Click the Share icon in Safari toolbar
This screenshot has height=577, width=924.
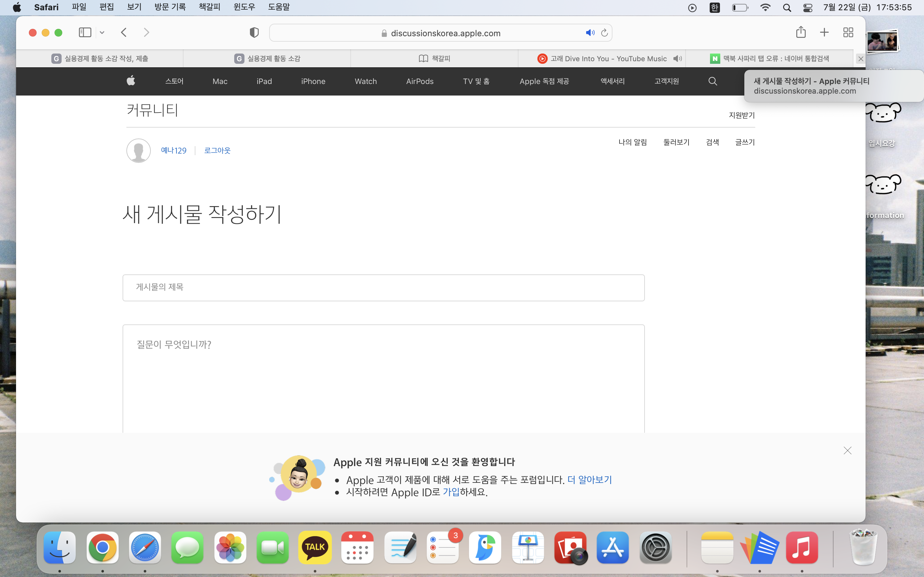(801, 32)
